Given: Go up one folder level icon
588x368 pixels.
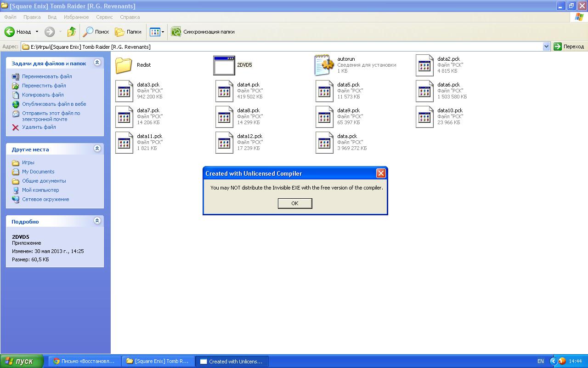Looking at the screenshot, I should [72, 32].
